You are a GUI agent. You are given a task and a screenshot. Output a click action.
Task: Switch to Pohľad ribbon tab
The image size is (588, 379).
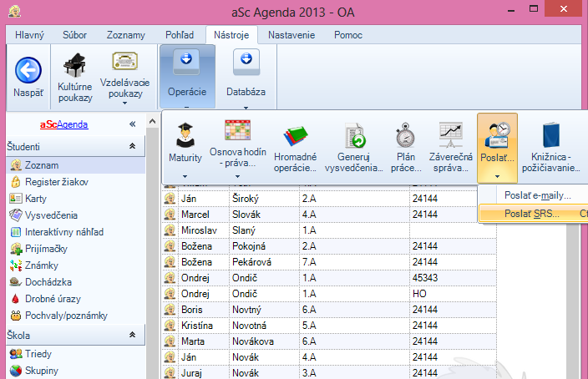coord(180,35)
